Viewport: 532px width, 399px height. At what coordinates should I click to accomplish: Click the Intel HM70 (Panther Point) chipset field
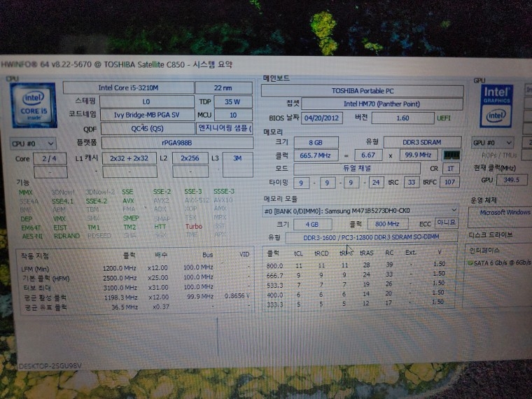(x=382, y=104)
